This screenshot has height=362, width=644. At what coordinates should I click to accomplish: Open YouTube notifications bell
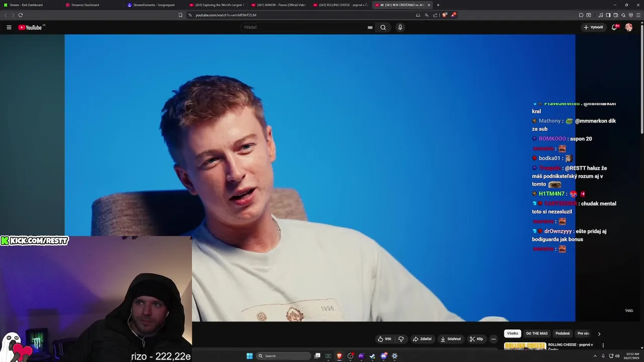point(614,28)
